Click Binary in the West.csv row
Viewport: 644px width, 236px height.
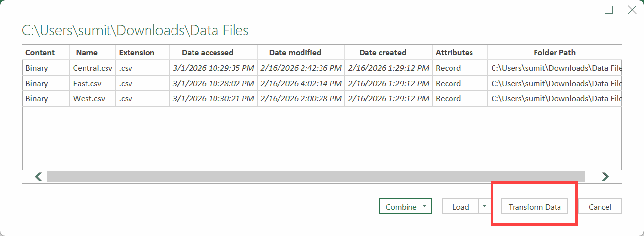coord(46,98)
